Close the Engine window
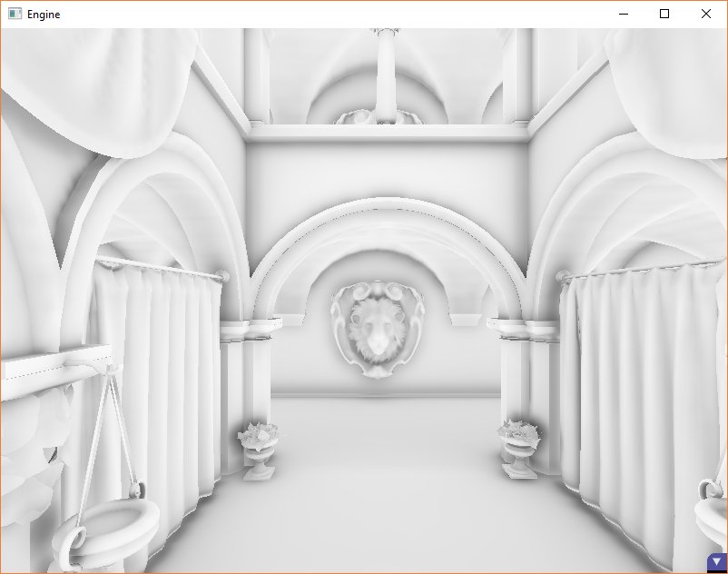 (706, 14)
